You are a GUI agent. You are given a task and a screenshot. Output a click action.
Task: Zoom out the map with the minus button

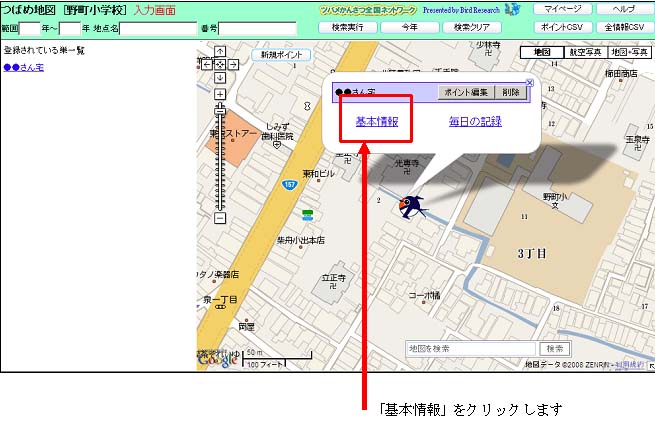coord(220,218)
